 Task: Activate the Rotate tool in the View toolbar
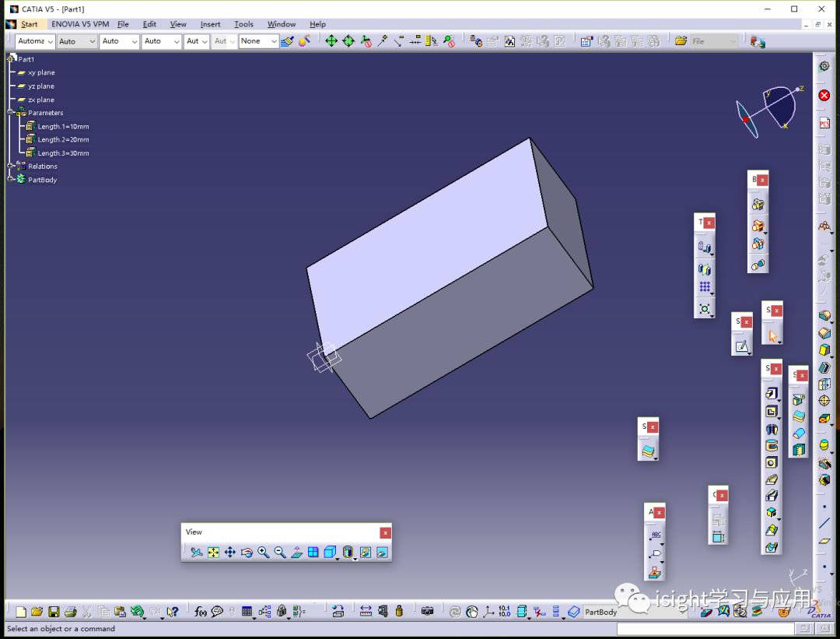coord(246,552)
